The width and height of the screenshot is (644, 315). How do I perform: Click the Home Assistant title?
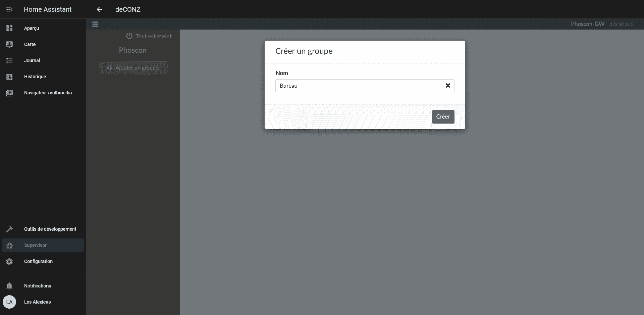coord(48,9)
